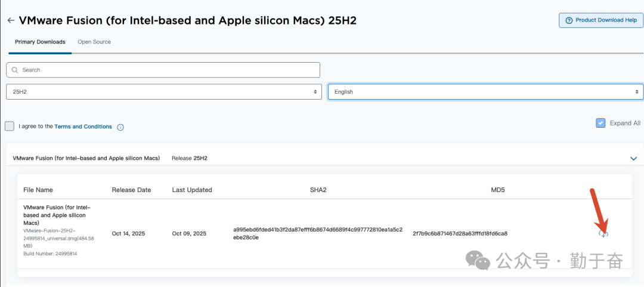644x287 pixels.
Task: Click the download icon for VMware Fusion
Action: click(x=603, y=234)
